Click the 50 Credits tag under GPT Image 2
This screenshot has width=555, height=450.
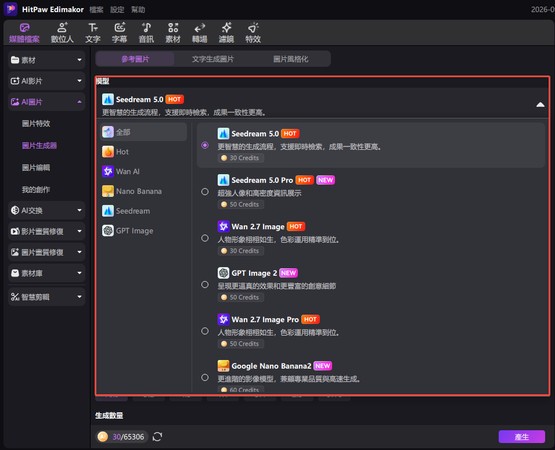pos(241,297)
